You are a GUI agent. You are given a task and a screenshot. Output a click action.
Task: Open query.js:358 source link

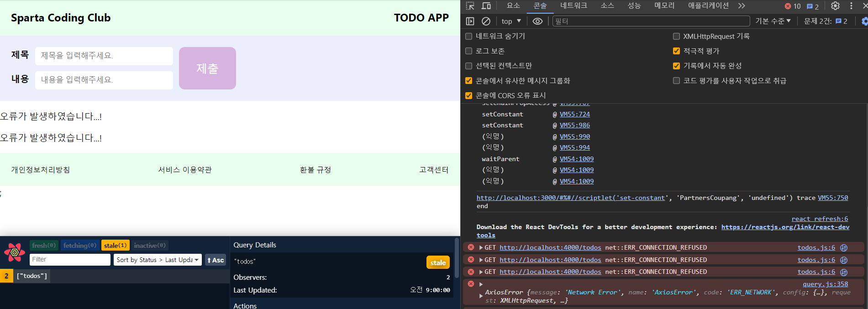click(x=826, y=284)
